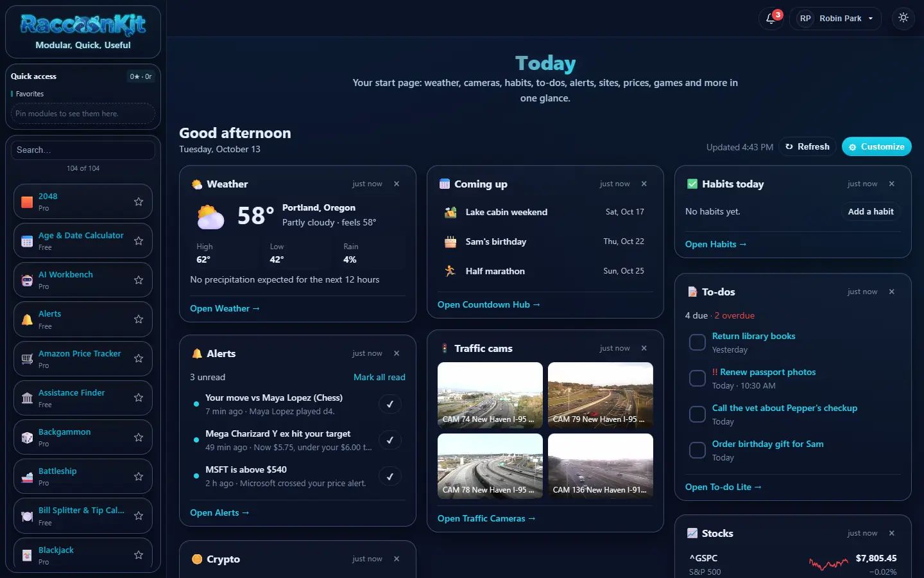Star the Assistance Finder module

tap(139, 398)
